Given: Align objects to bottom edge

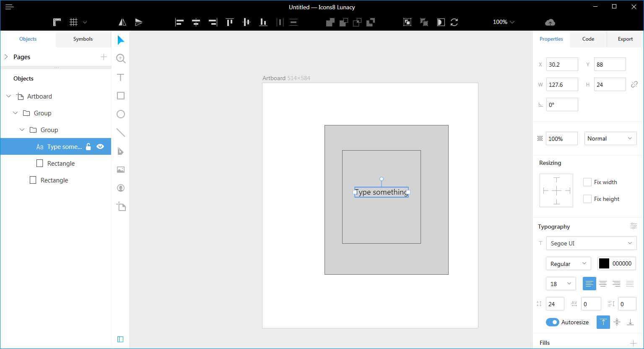Looking at the screenshot, I should tap(263, 22).
